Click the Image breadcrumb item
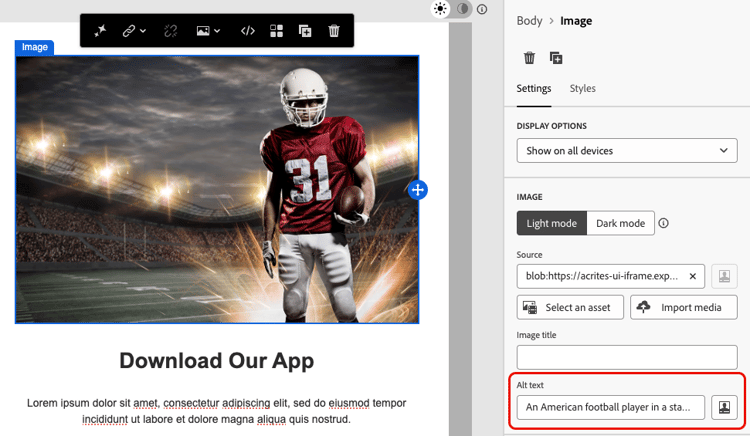Image resolution: width=750 pixels, height=436 pixels. pos(576,21)
